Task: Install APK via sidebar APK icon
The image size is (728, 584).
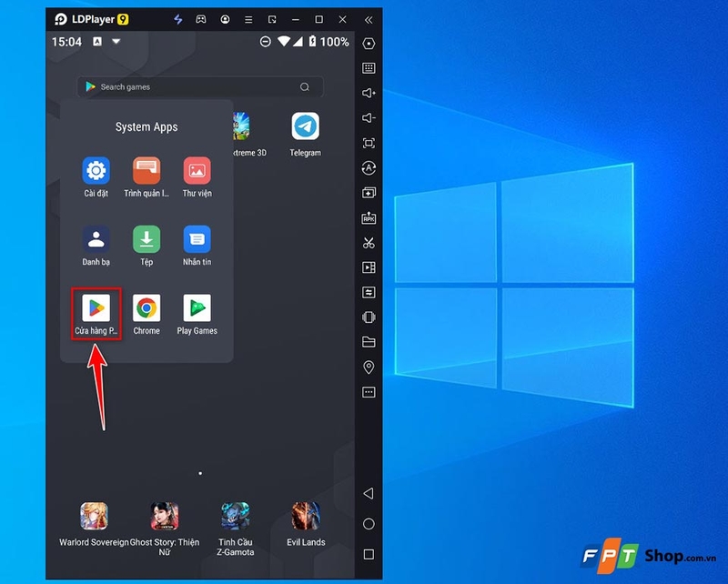Action: [x=369, y=217]
